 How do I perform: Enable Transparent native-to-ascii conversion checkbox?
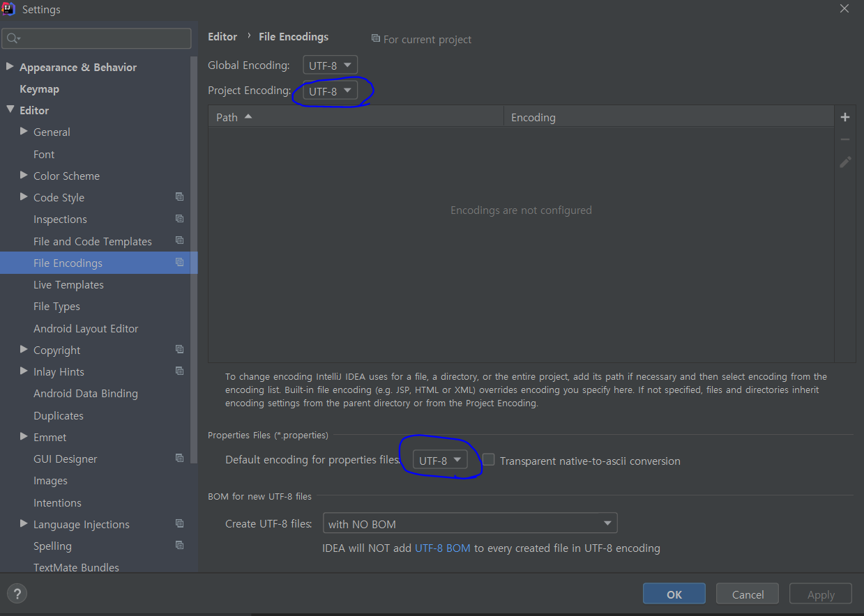tap(489, 460)
